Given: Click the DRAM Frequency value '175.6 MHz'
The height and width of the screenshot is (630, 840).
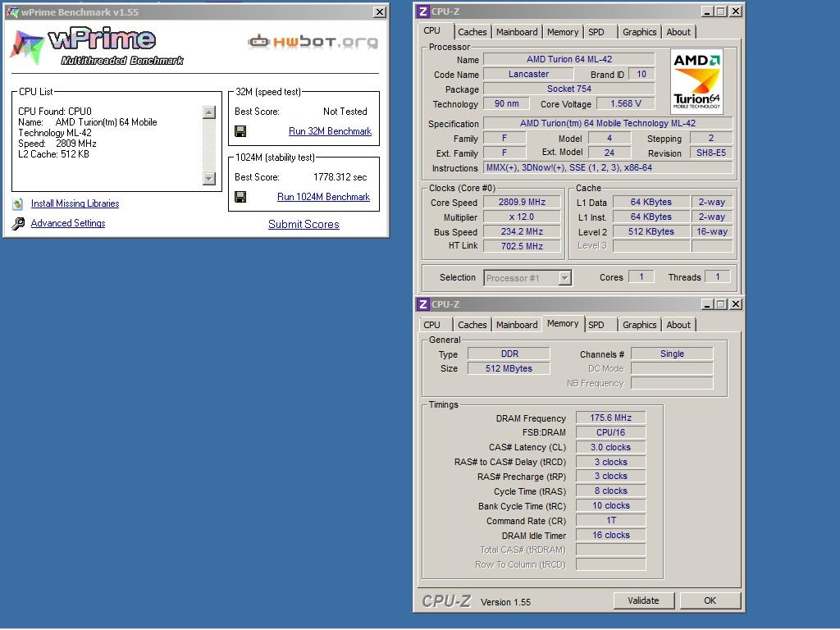Looking at the screenshot, I should point(610,418).
